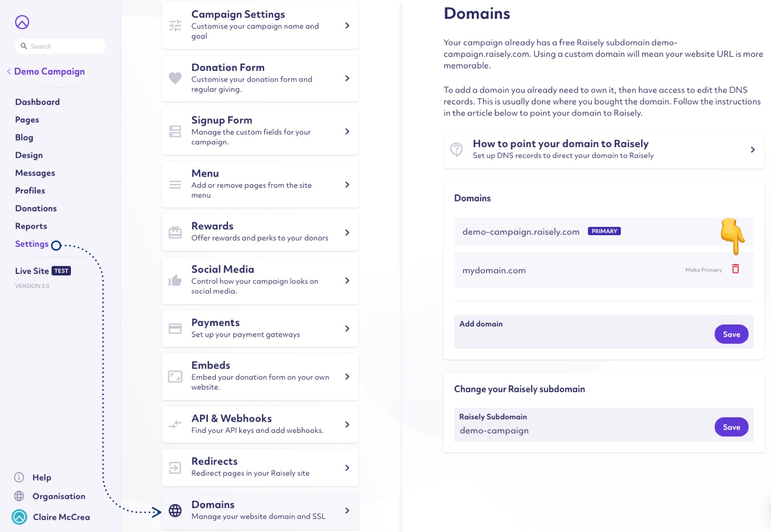The width and height of the screenshot is (771, 532).
Task: Click the VERSION 3.0 label
Action: tap(32, 286)
